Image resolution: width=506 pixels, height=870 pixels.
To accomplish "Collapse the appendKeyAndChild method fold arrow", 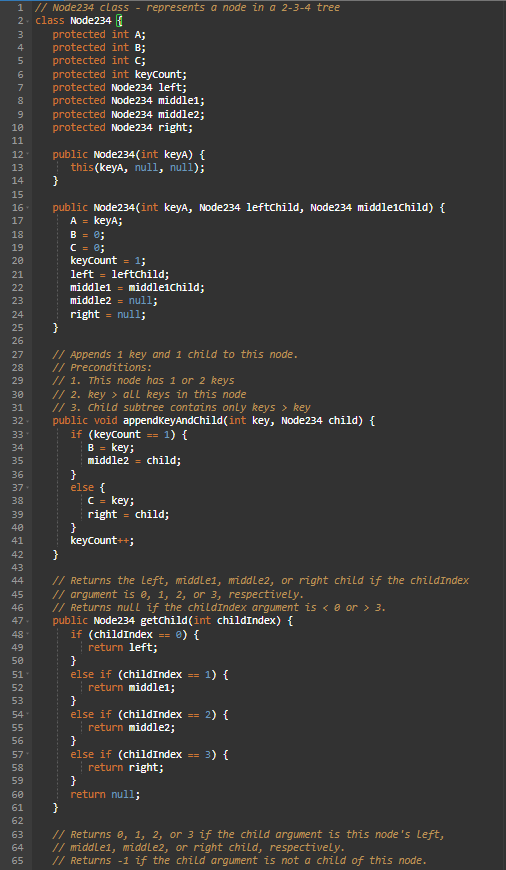I will (27, 421).
